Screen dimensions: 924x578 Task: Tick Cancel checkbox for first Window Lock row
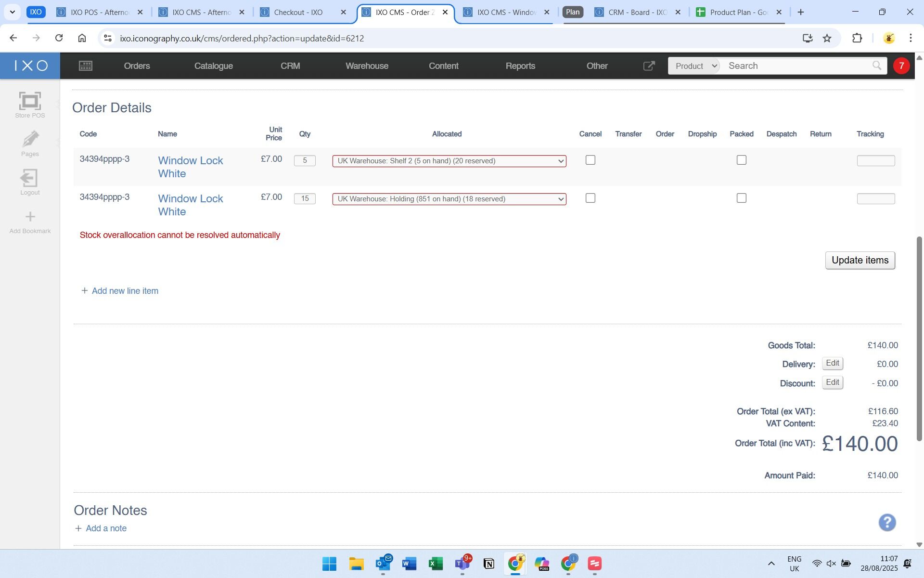coord(590,160)
